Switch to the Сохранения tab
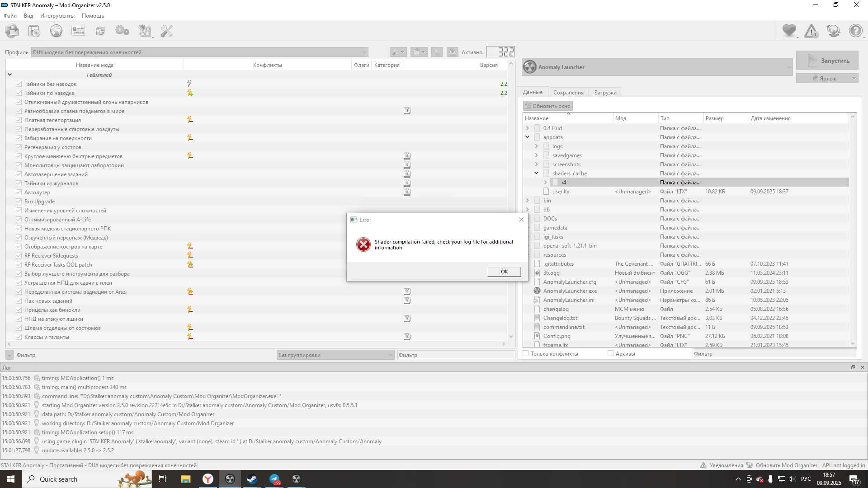Screen dimensions: 868x488 (x=568, y=92)
